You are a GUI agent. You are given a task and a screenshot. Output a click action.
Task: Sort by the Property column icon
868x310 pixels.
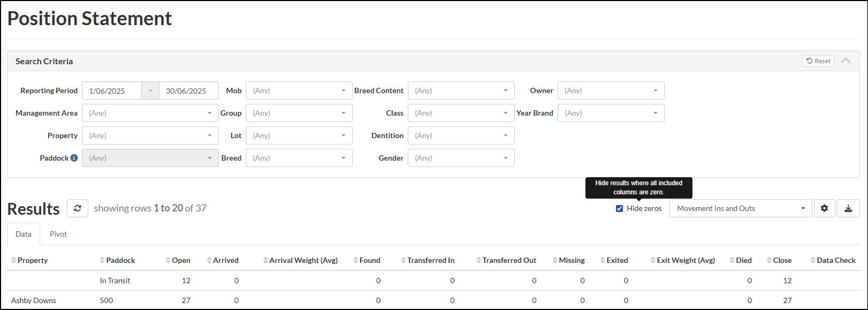pos(14,260)
